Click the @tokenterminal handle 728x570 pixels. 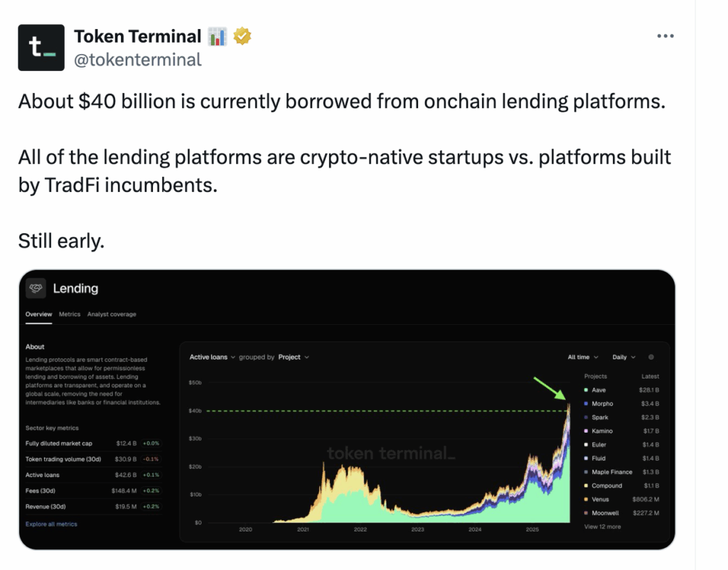(138, 60)
